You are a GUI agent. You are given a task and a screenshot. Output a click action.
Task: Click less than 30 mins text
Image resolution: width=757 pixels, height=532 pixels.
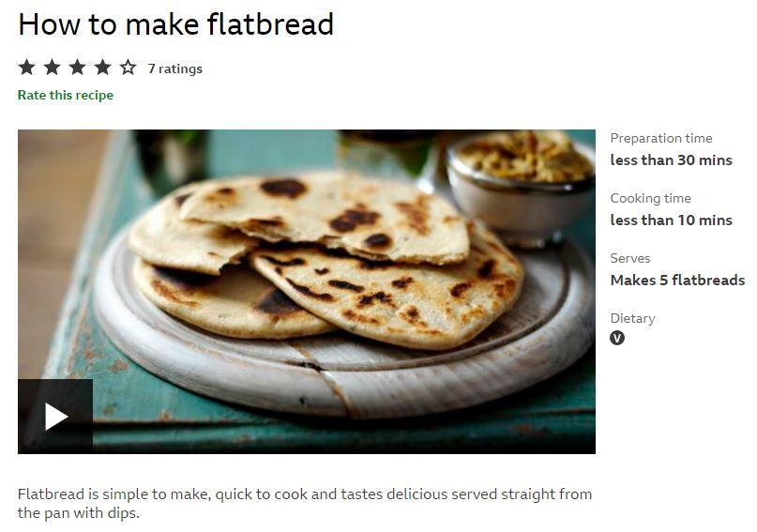pyautogui.click(x=671, y=160)
